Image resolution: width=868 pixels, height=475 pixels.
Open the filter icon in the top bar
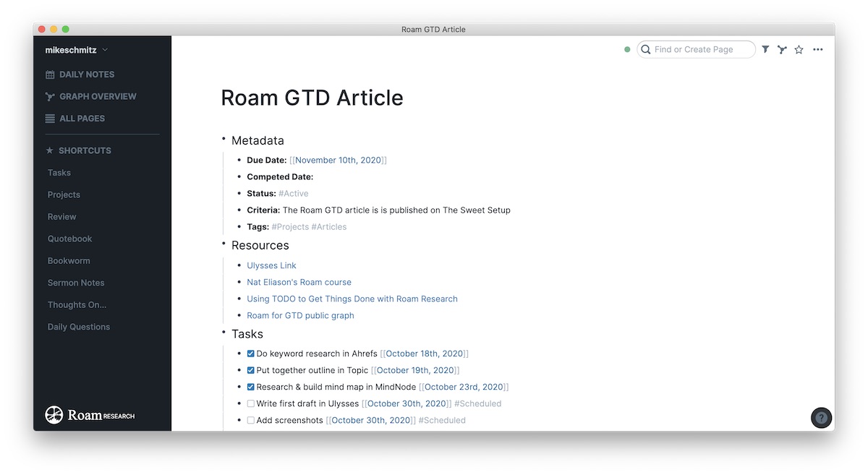pyautogui.click(x=765, y=49)
